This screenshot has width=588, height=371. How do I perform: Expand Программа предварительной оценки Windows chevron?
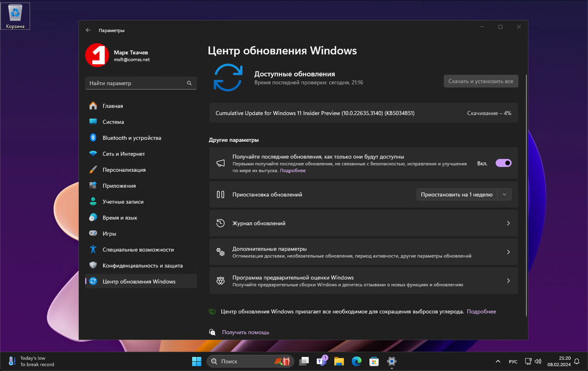508,281
